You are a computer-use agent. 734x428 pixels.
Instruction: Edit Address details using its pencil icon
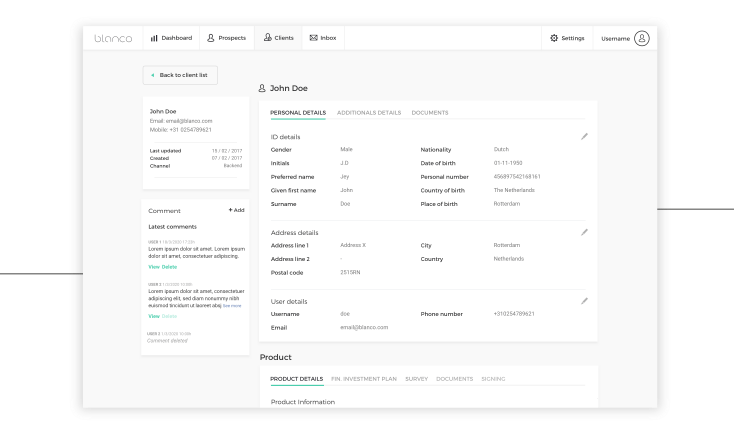pyautogui.click(x=584, y=232)
